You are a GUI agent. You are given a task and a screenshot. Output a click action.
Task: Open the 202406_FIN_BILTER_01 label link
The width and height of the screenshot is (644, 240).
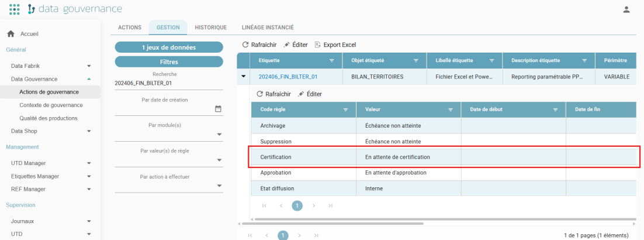(288, 77)
